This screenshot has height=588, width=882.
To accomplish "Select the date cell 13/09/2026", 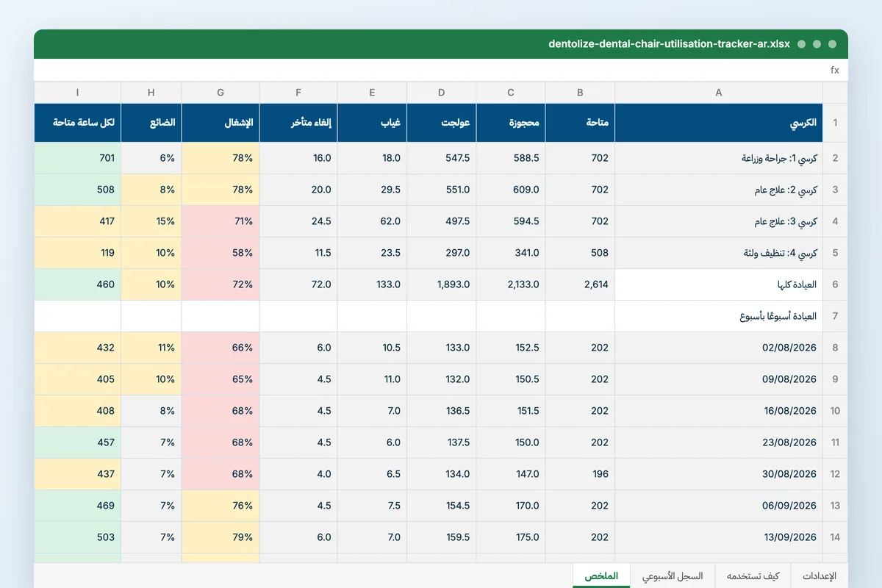I will (719, 537).
